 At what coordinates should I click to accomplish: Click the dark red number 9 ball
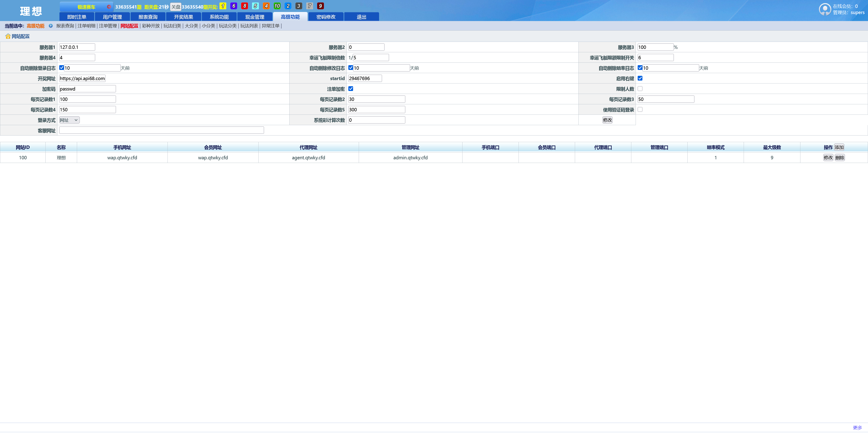click(x=320, y=6)
